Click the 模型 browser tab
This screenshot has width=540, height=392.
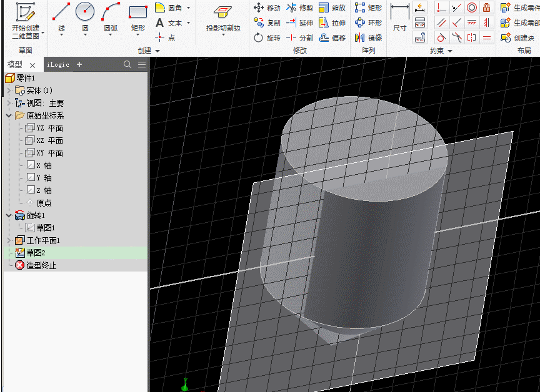pyautogui.click(x=14, y=64)
